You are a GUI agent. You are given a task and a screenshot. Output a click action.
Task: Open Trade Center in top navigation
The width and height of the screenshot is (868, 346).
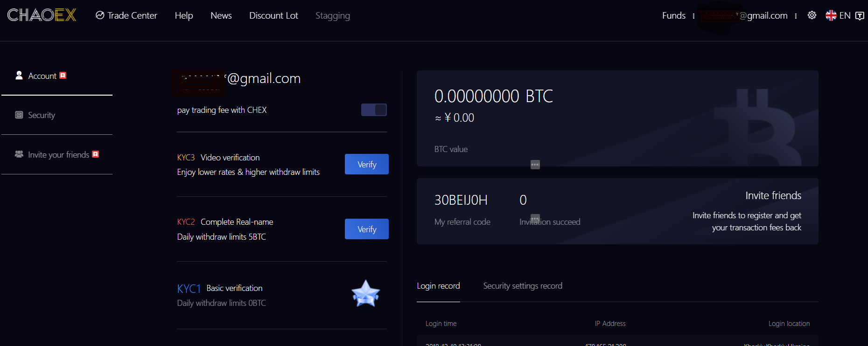click(x=126, y=15)
